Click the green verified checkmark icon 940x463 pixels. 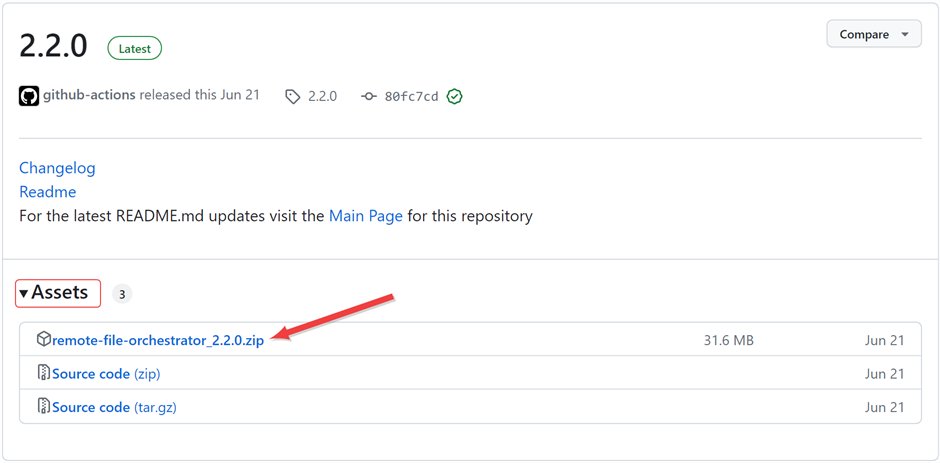pos(455,97)
